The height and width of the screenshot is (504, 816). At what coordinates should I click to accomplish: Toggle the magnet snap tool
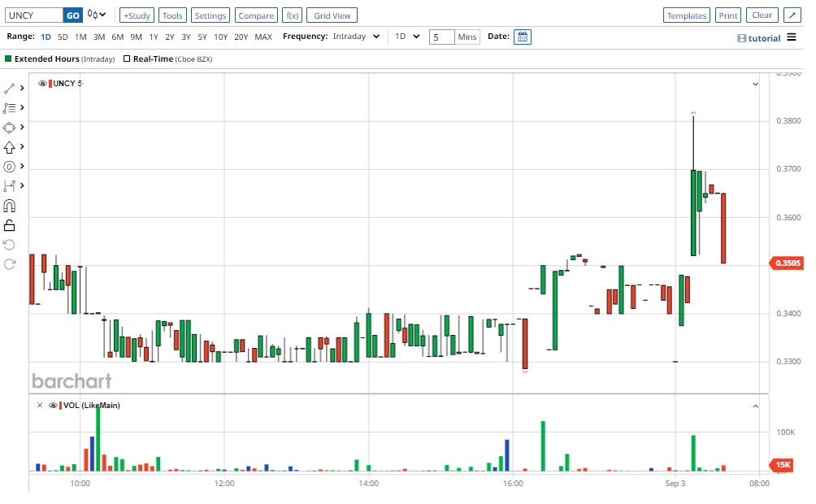pos(10,206)
